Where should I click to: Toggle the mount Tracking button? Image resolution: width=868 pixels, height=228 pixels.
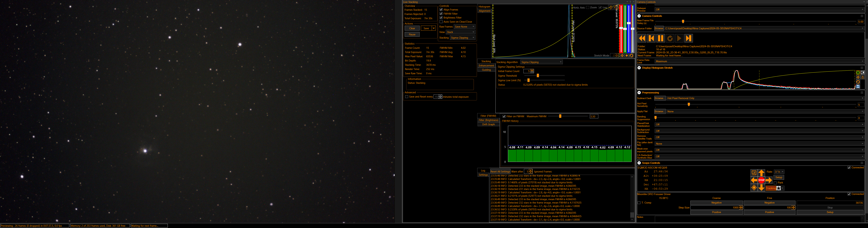click(x=771, y=188)
